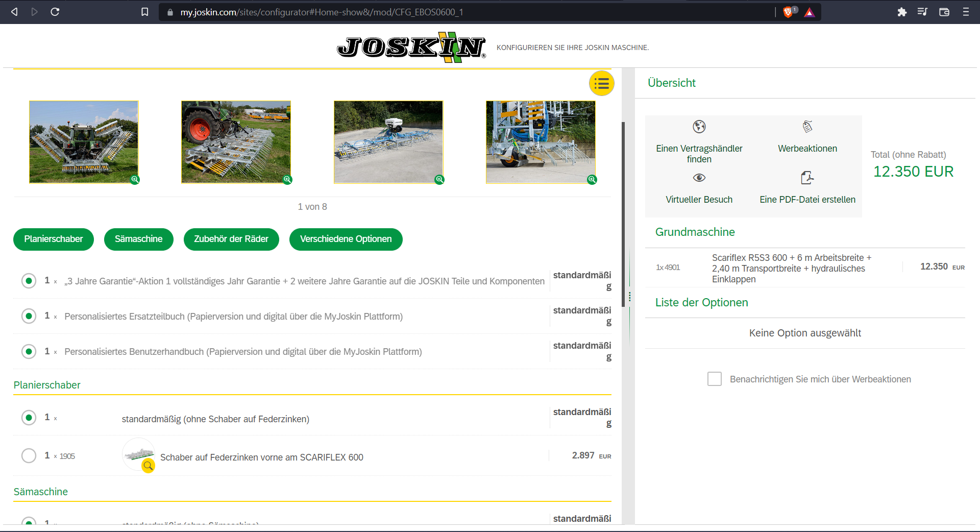Open close-up image of folded harrow frame

click(541, 141)
